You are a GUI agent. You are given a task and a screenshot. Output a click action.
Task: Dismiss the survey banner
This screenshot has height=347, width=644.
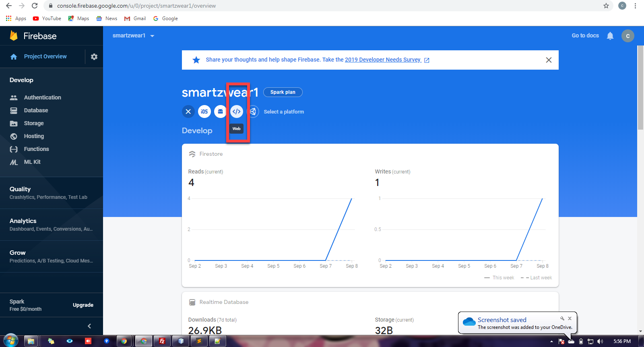(549, 60)
